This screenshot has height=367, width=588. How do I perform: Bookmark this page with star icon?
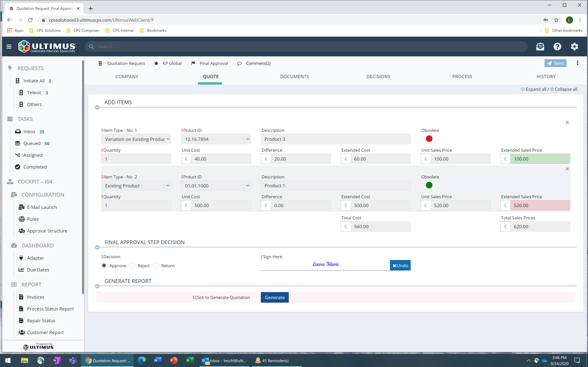click(x=556, y=20)
